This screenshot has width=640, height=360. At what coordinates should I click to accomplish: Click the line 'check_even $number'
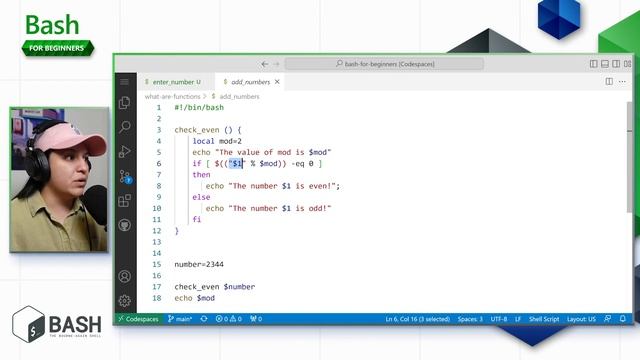point(215,287)
